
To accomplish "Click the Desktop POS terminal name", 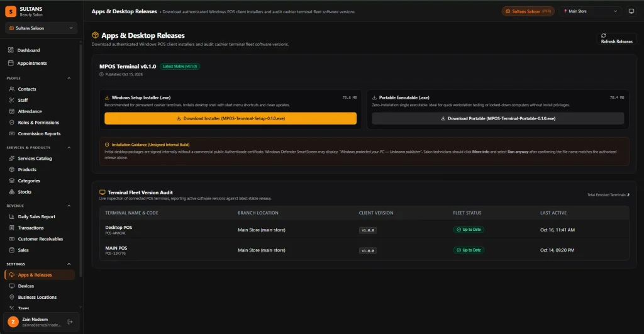I will (119, 227).
